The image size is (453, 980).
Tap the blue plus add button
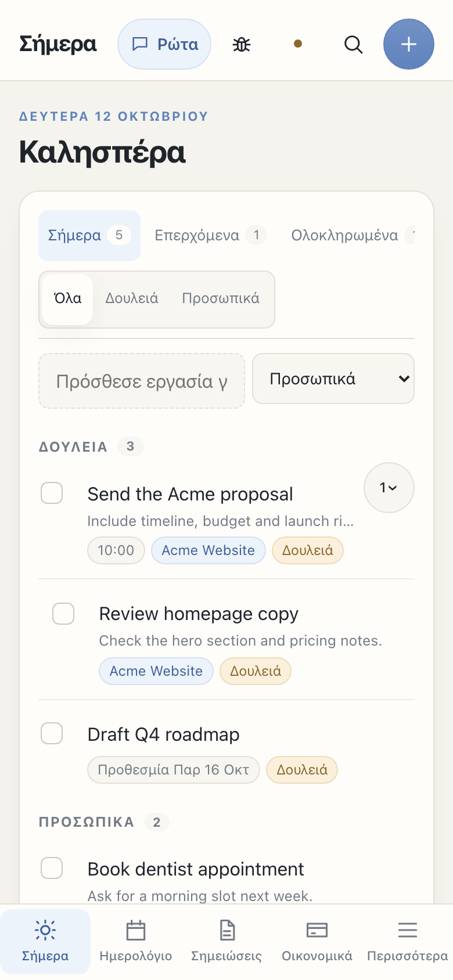coord(409,44)
